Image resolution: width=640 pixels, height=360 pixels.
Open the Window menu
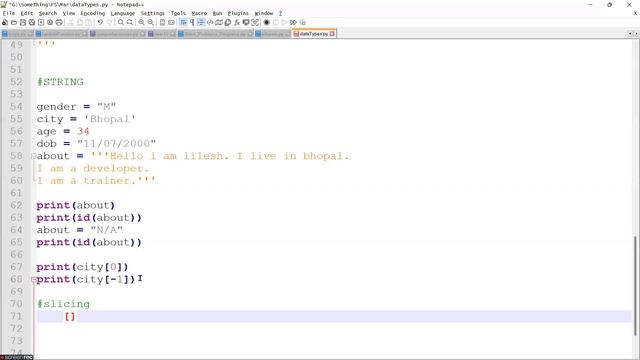(264, 13)
